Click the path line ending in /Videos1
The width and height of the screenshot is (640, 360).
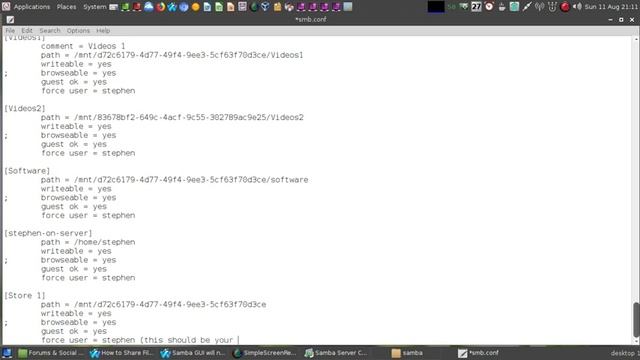172,55
